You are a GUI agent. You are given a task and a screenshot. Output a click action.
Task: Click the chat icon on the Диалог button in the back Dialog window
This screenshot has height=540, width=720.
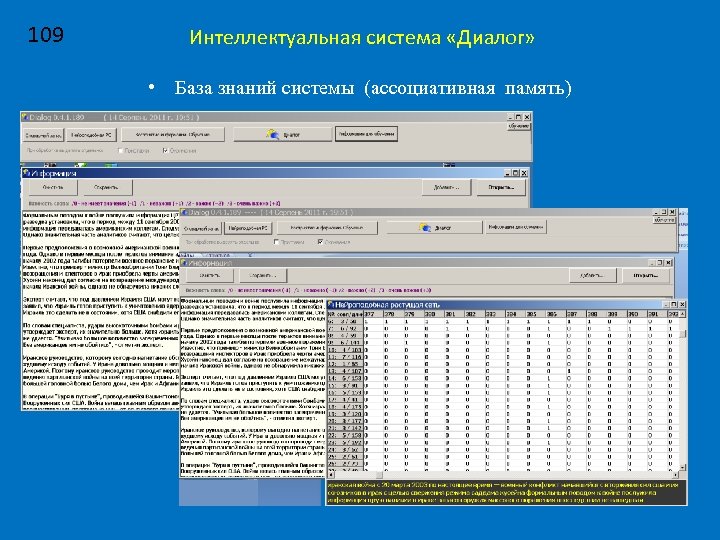[x=272, y=134]
